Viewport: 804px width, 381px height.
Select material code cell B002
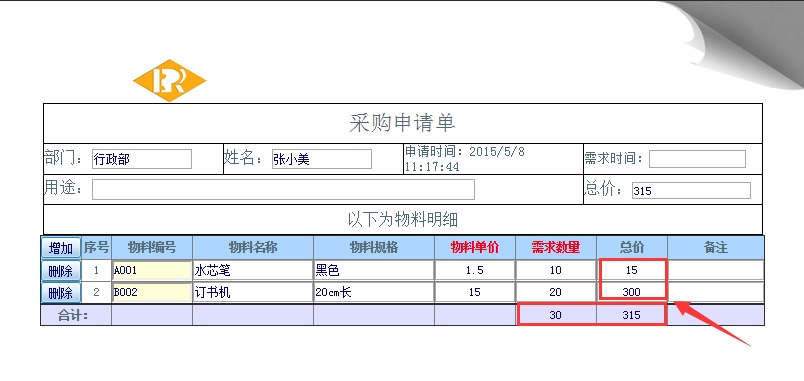[152, 293]
